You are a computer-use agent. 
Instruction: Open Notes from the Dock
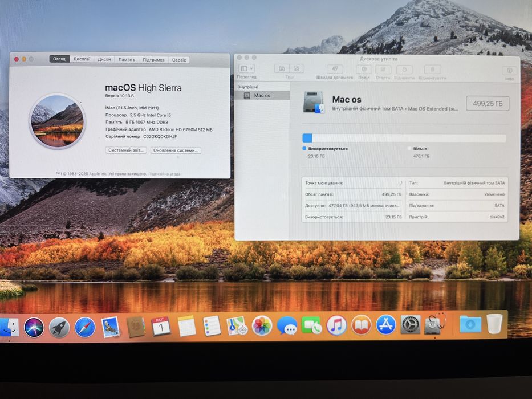pyautogui.click(x=186, y=326)
